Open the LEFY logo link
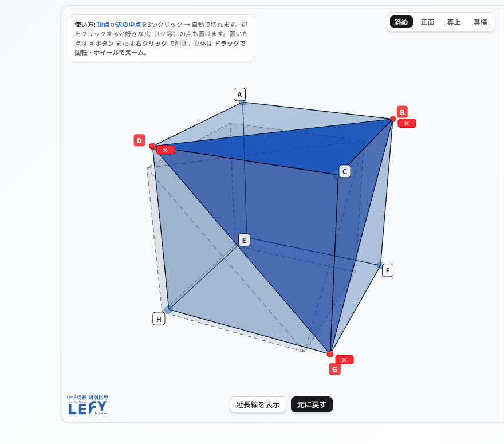The height and width of the screenshot is (444, 504). [x=88, y=405]
